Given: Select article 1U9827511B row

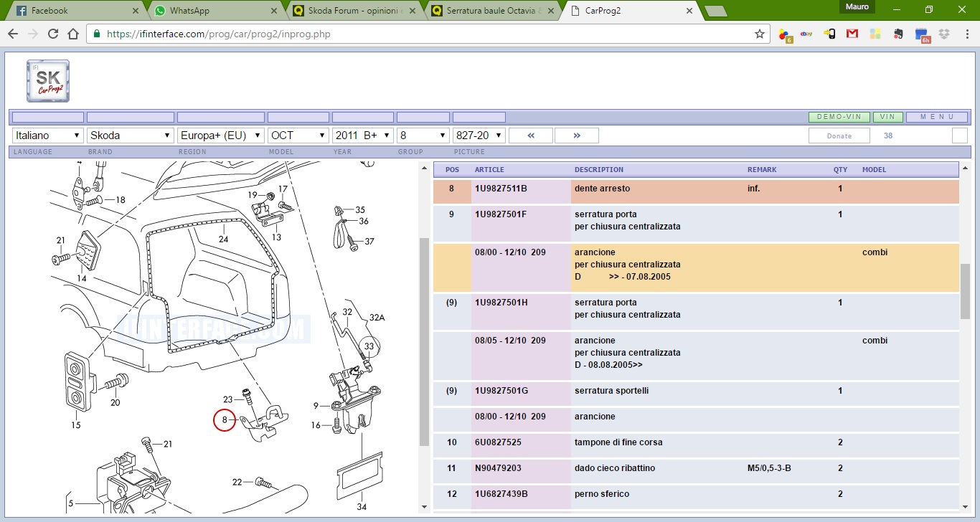Looking at the screenshot, I should tap(696, 191).
